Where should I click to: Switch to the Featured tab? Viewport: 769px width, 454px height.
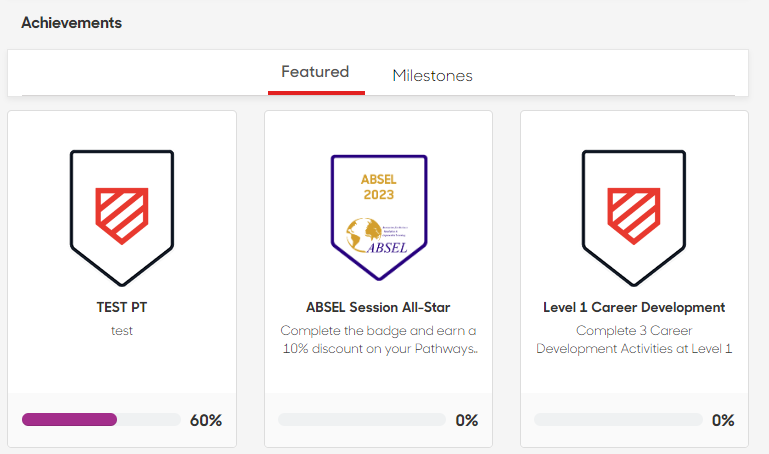[315, 72]
